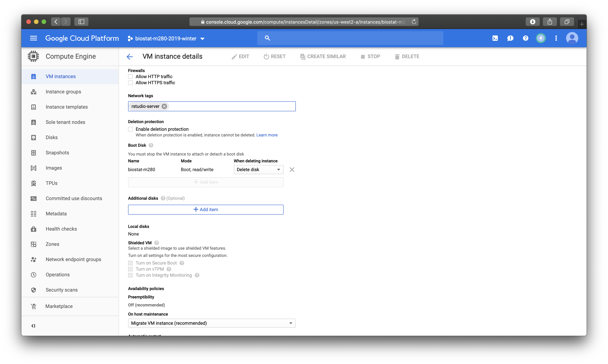Click the Boot Disk help tooltip icon
The image size is (608, 364).
[x=151, y=145]
